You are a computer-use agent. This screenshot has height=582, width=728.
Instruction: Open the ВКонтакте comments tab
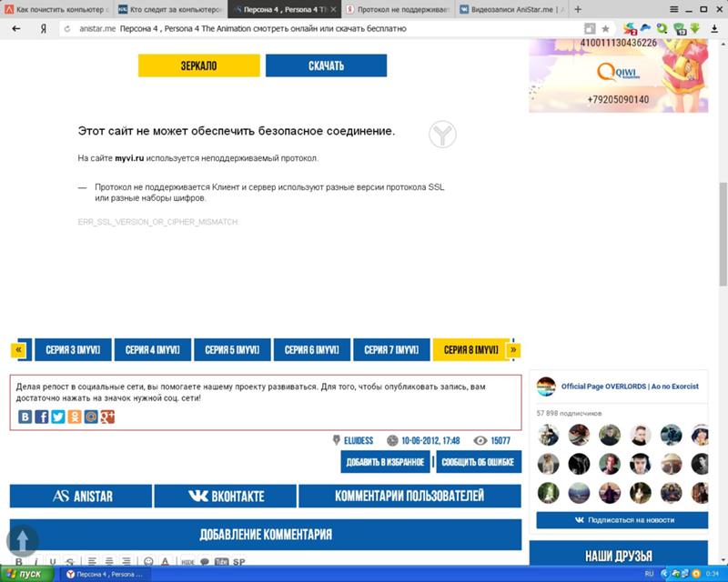coord(225,496)
